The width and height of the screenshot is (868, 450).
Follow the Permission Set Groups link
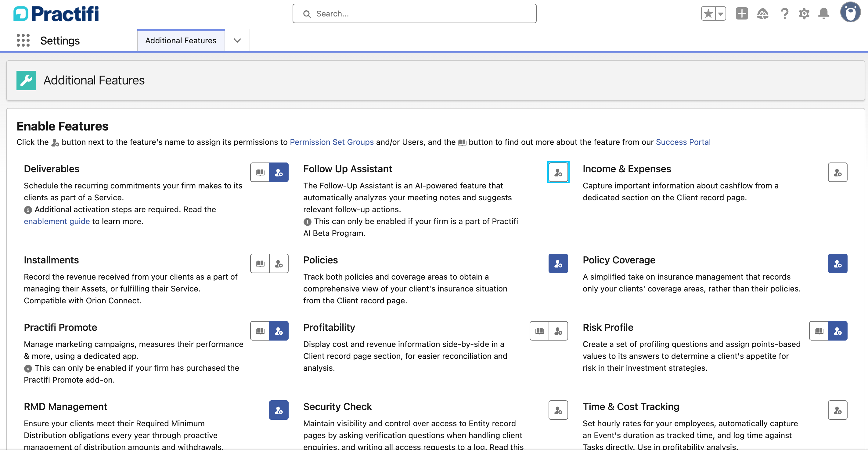click(x=332, y=142)
